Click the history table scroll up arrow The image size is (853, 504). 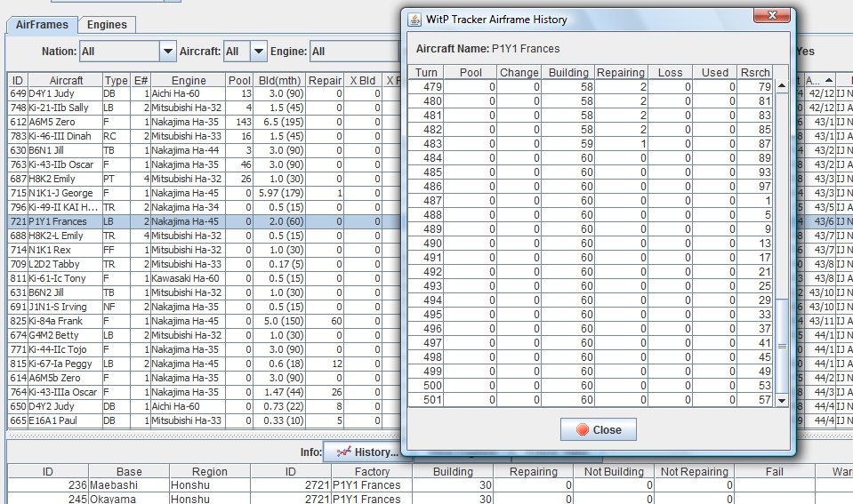pos(781,86)
